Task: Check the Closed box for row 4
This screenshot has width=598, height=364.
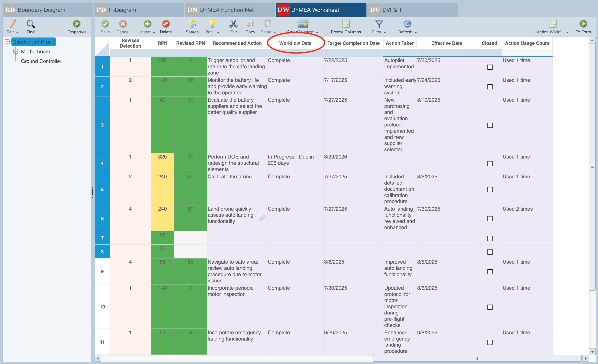Action: coord(490,164)
